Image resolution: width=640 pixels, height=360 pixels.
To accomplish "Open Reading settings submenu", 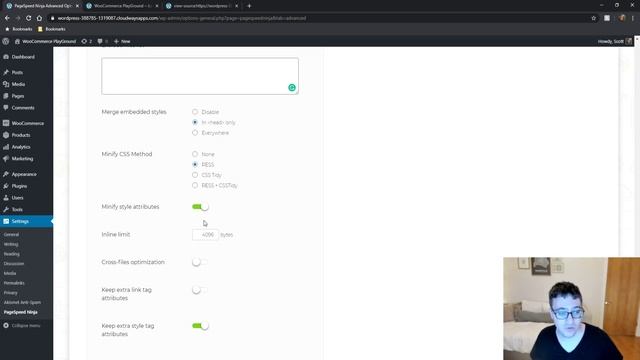I will click(x=11, y=254).
